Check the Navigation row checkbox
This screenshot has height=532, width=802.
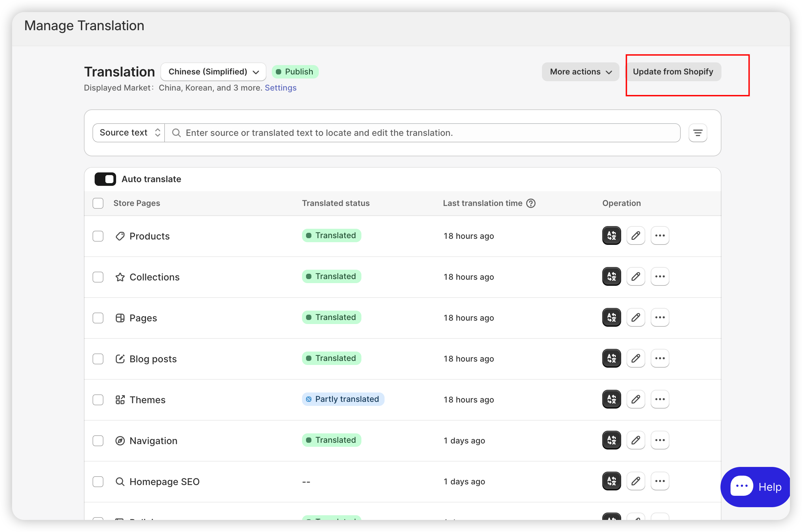[x=98, y=441]
